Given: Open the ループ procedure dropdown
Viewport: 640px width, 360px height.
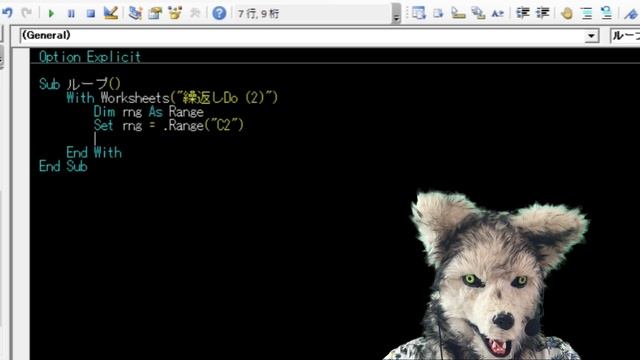Looking at the screenshot, I should pyautogui.click(x=625, y=36).
